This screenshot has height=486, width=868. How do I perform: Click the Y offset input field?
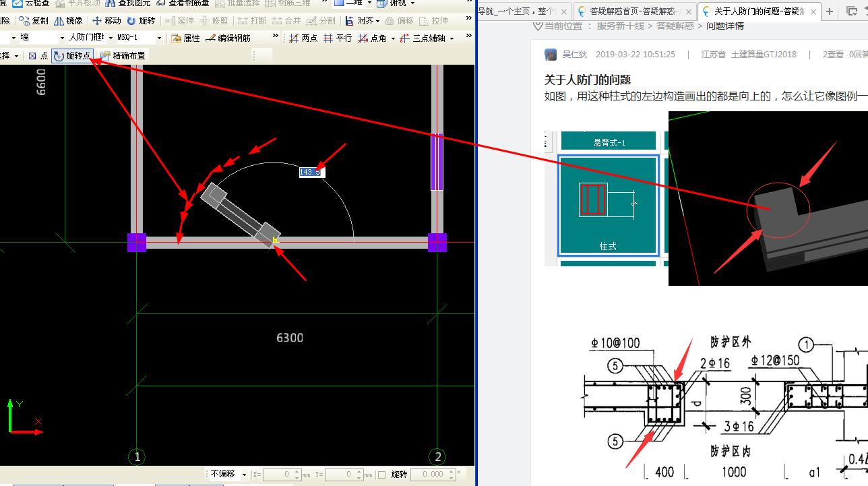click(344, 475)
